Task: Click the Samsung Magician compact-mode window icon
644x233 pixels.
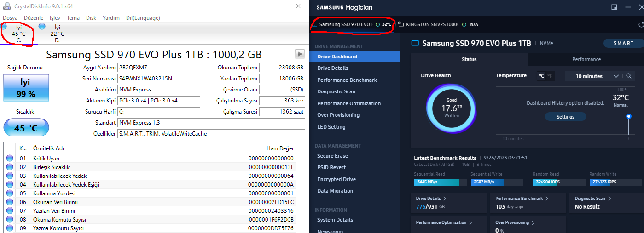Action: coord(614,7)
